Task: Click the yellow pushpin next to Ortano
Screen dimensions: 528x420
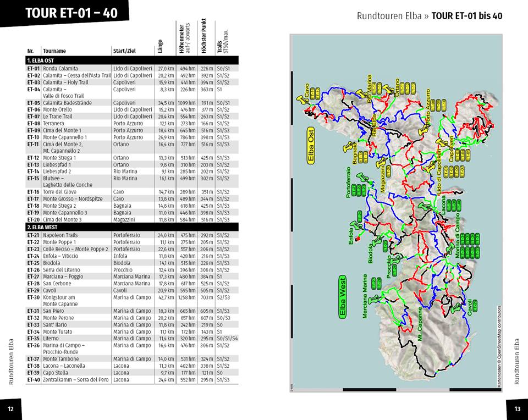Action: click(388, 90)
